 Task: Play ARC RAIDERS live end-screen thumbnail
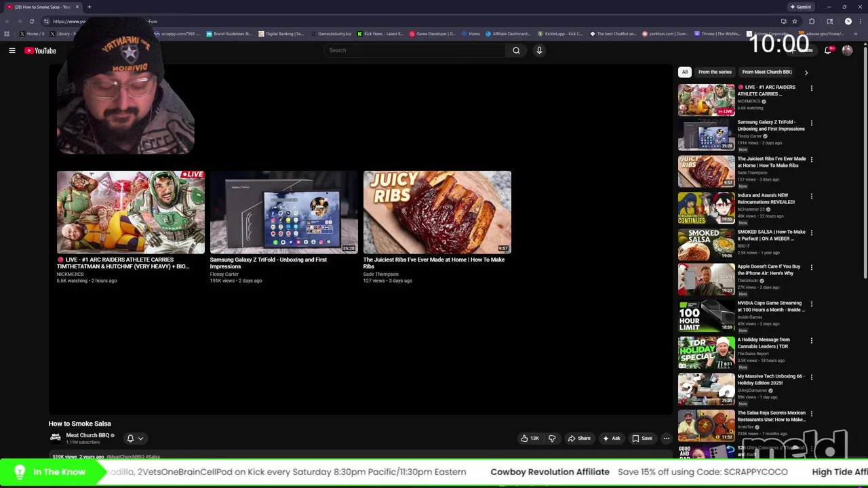click(x=131, y=212)
